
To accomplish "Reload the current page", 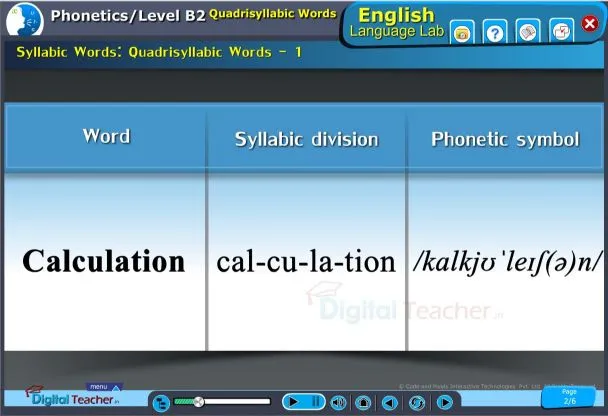I will pyautogui.click(x=417, y=403).
